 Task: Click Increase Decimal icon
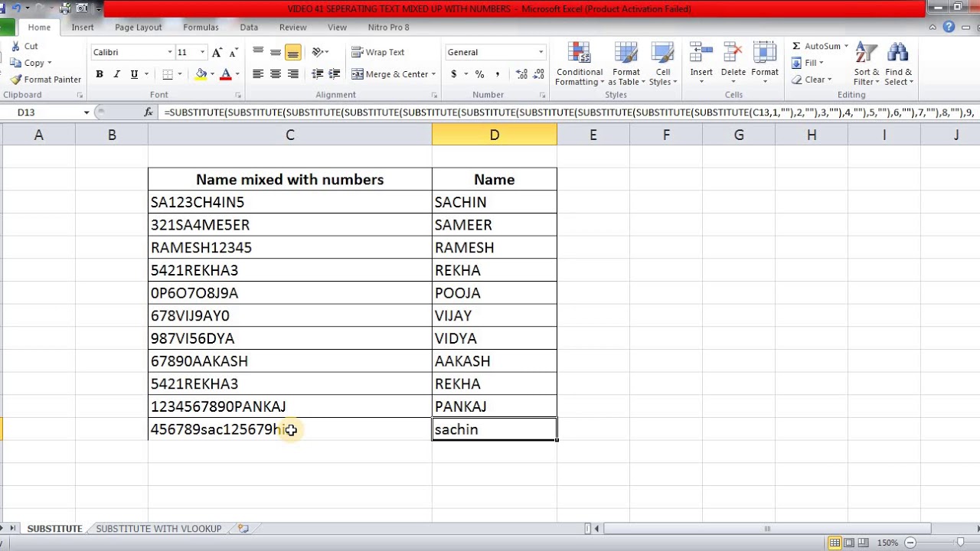pos(522,74)
